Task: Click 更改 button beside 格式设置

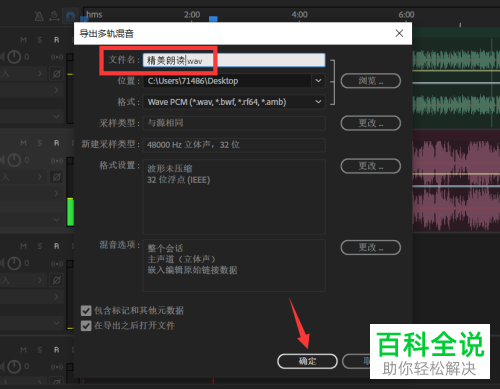Action: click(x=371, y=166)
